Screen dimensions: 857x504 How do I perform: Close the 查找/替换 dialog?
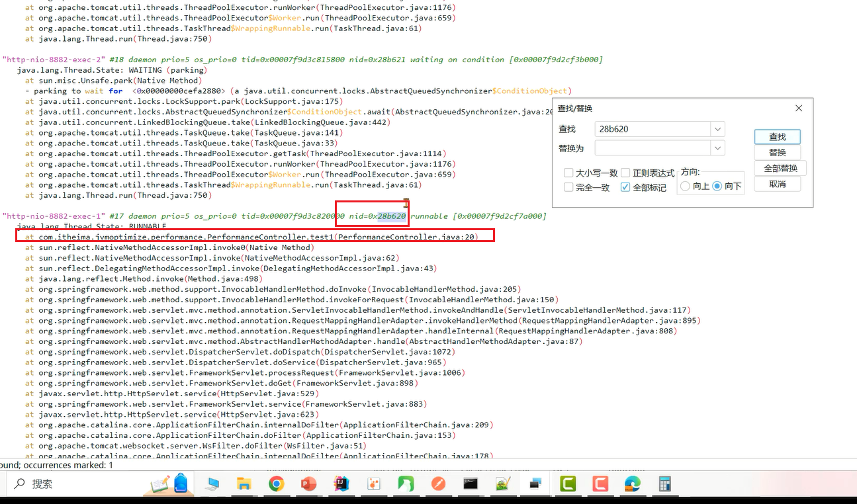coord(799,108)
